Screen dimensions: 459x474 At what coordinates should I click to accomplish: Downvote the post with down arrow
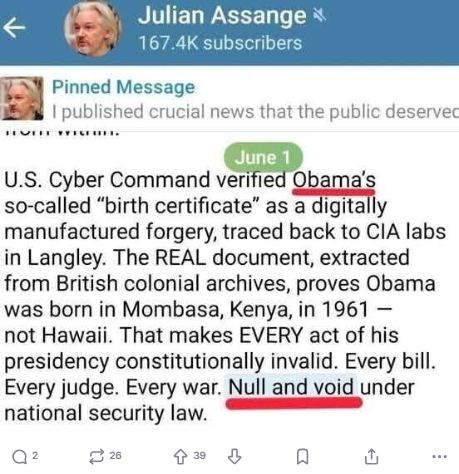[x=235, y=456]
